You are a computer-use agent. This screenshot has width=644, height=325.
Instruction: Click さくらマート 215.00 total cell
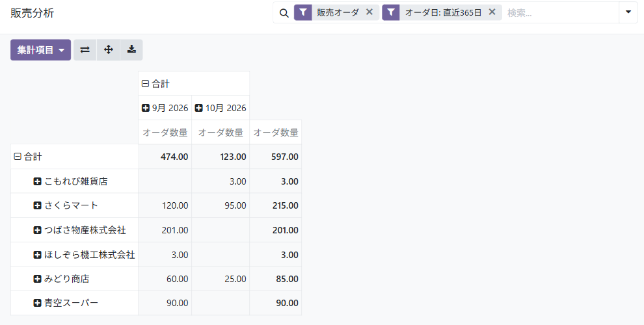(x=276, y=205)
